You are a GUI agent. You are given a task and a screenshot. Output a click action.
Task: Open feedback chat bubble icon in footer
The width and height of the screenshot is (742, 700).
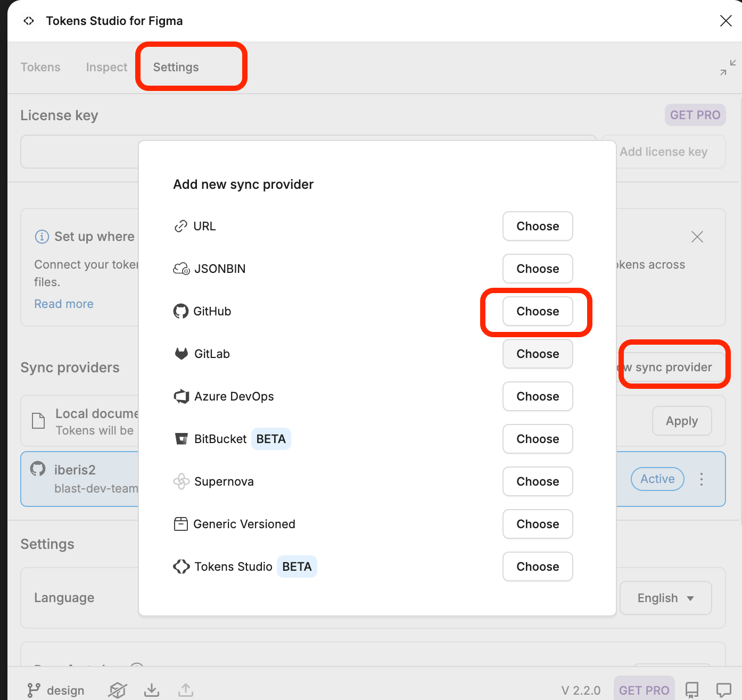tap(724, 690)
